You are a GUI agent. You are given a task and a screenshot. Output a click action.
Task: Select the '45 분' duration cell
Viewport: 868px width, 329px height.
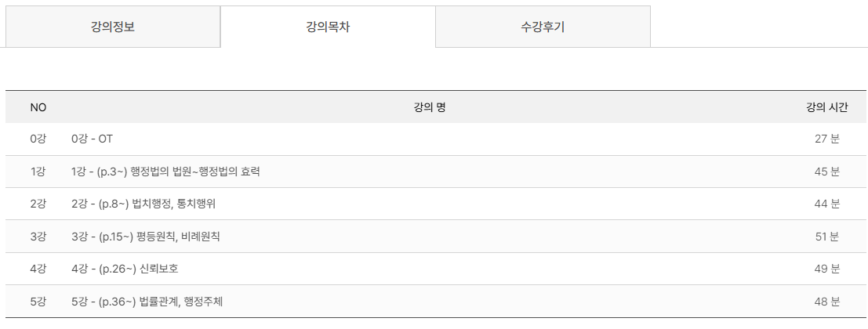pos(826,172)
